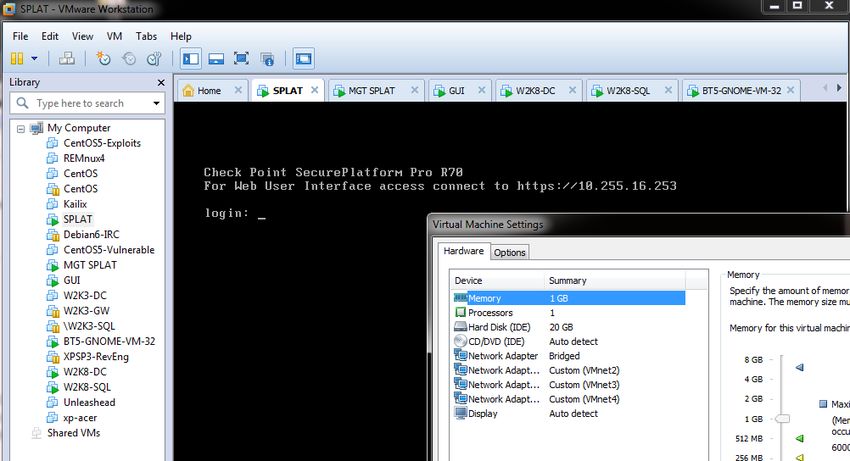Image resolution: width=850 pixels, height=461 pixels.
Task: Click the yellow Suspend VM toolbar icon
Action: 18,59
